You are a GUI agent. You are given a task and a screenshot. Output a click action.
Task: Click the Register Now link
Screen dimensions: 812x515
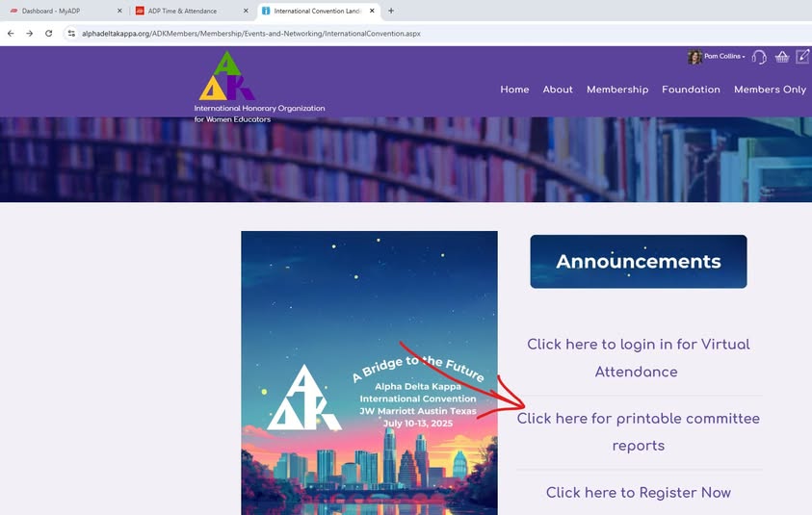coord(638,493)
